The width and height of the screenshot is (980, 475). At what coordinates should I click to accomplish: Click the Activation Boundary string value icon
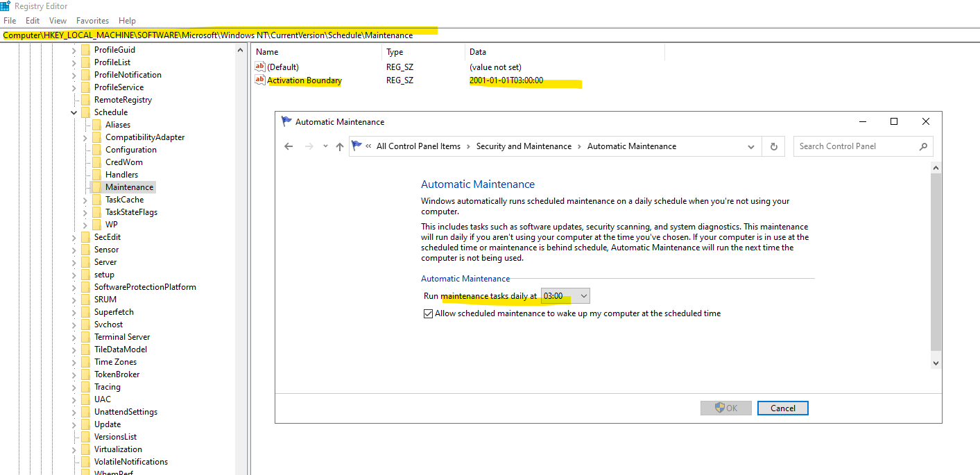(260, 80)
